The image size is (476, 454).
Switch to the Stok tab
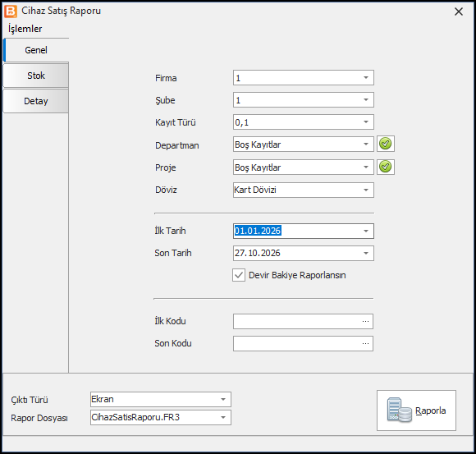coord(36,76)
